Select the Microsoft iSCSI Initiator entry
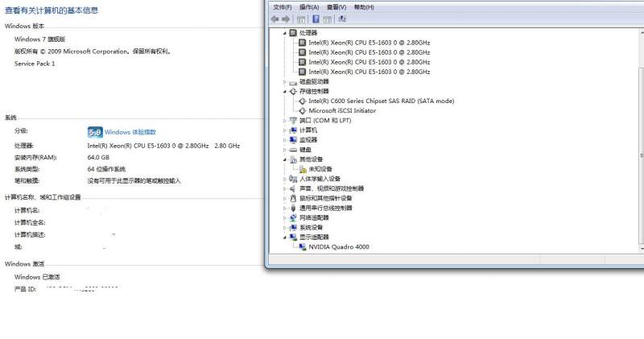This screenshot has height=339, width=644. (x=342, y=111)
